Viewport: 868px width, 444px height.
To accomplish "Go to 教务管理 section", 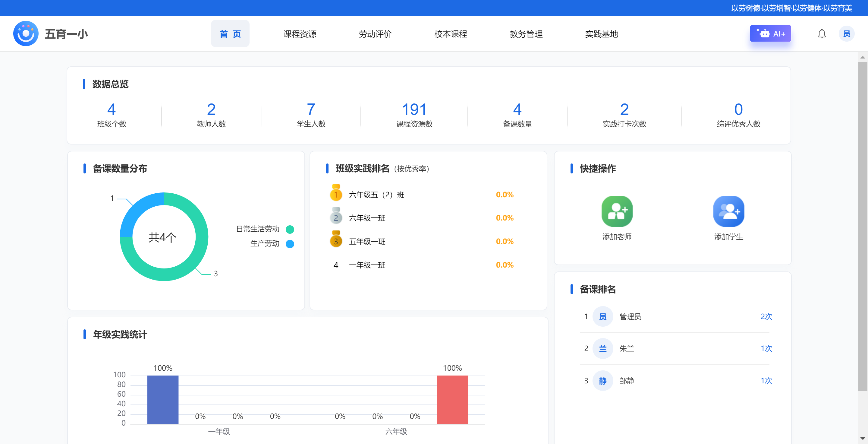I will coord(526,34).
